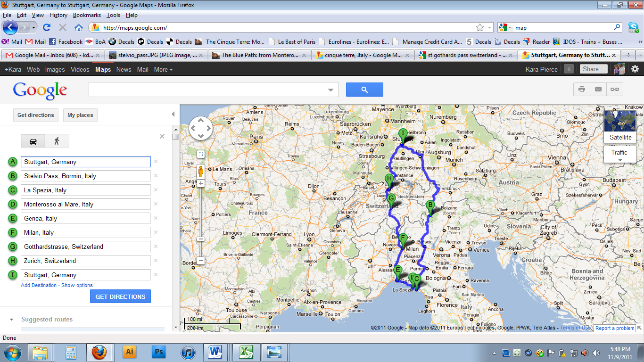Open back-forward history dropdown arrow

pyautogui.click(x=34, y=27)
